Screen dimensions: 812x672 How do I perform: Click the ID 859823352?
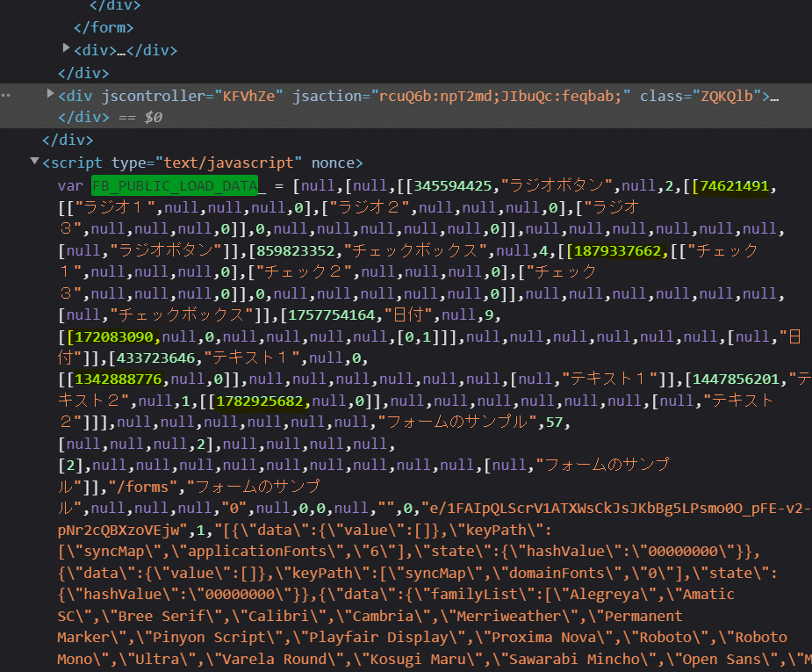296,250
